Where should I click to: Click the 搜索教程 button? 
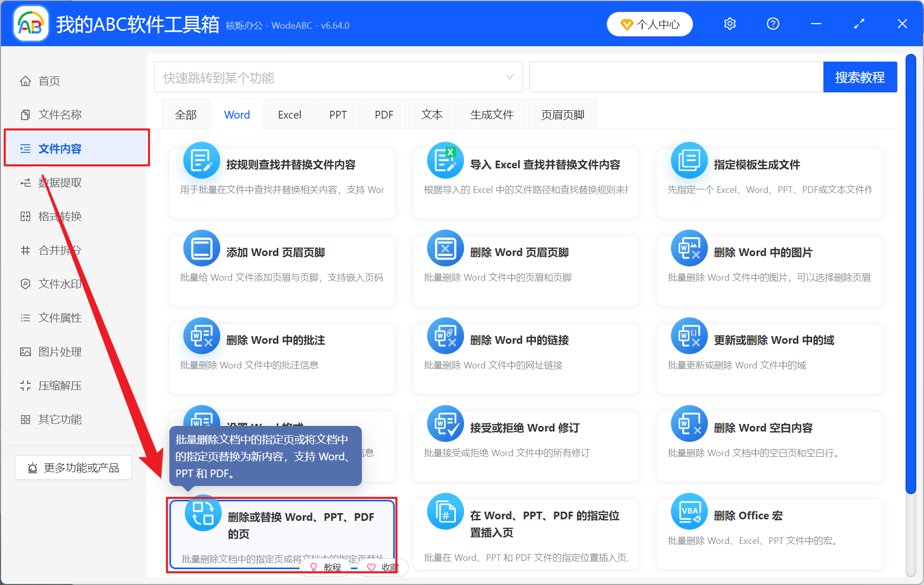(860, 77)
